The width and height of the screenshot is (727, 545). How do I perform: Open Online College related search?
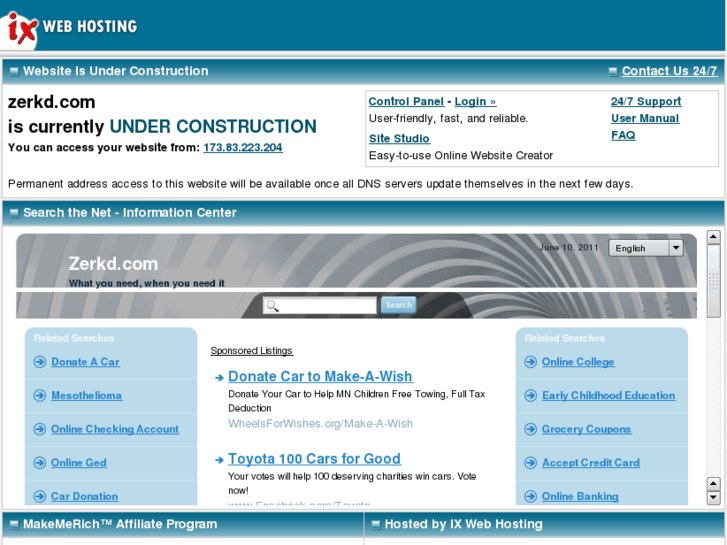pyautogui.click(x=578, y=362)
